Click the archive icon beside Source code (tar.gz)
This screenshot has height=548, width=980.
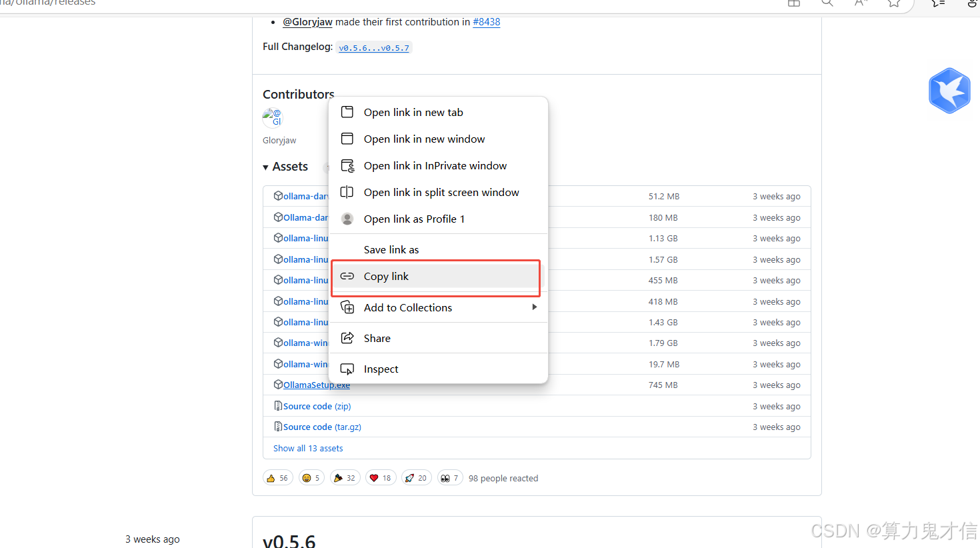[x=278, y=427]
